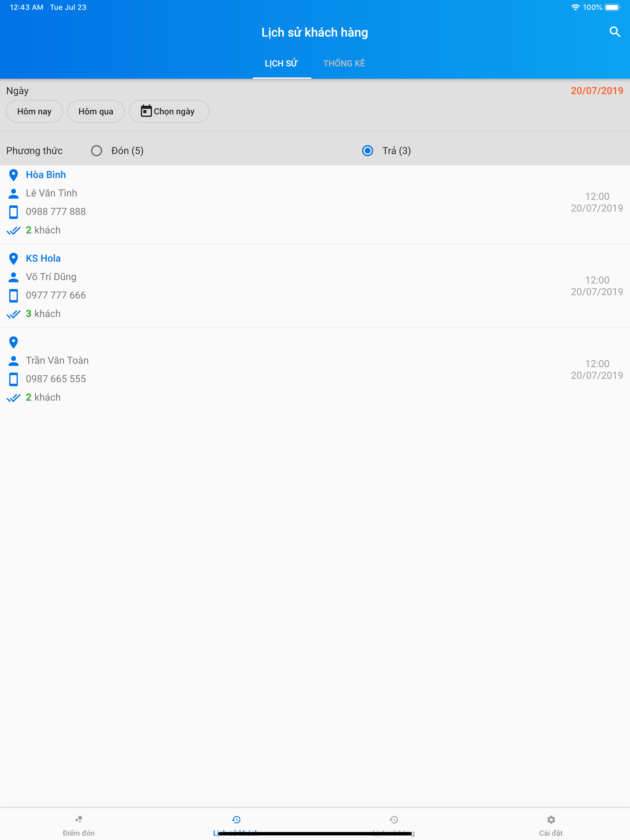
Task: Click double-check icon in Trần Văn Toàn row
Action: tap(14, 398)
